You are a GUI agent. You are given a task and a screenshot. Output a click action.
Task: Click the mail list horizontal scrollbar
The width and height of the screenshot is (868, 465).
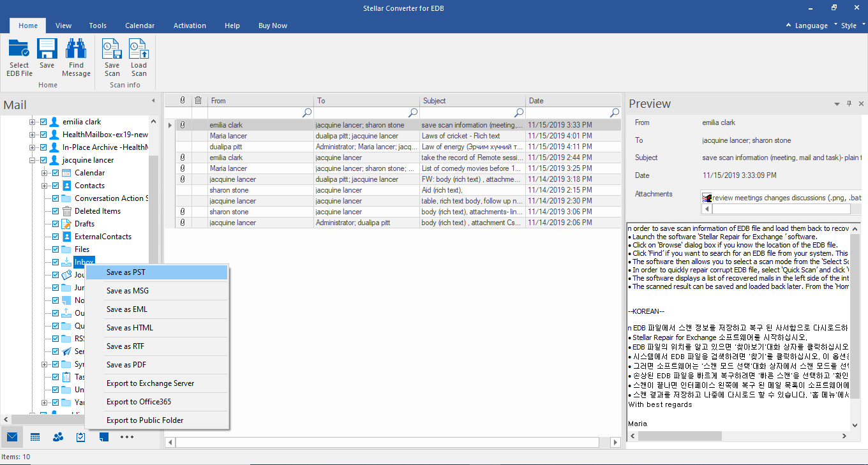(x=387, y=442)
